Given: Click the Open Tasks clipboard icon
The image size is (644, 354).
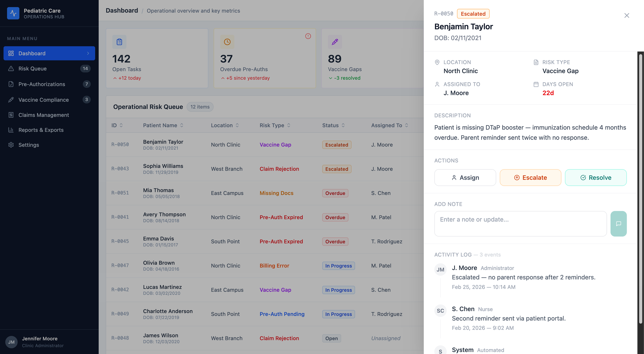Looking at the screenshot, I should click(x=119, y=42).
